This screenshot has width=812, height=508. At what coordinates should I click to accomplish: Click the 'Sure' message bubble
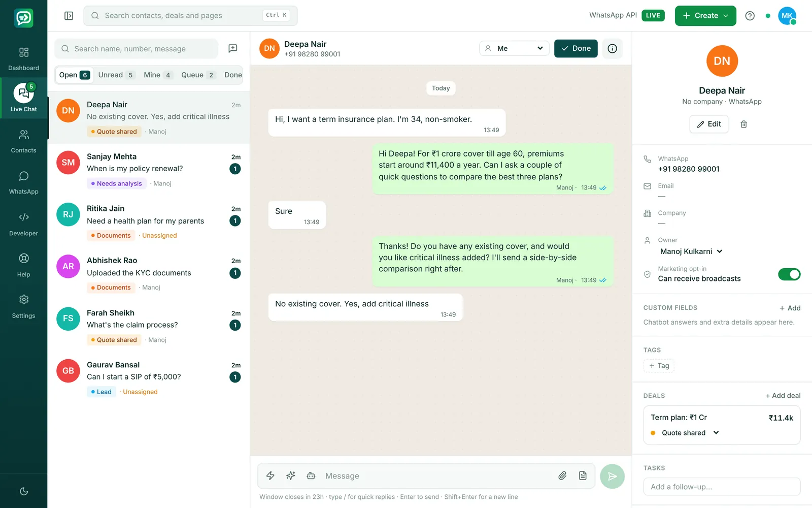[297, 215]
